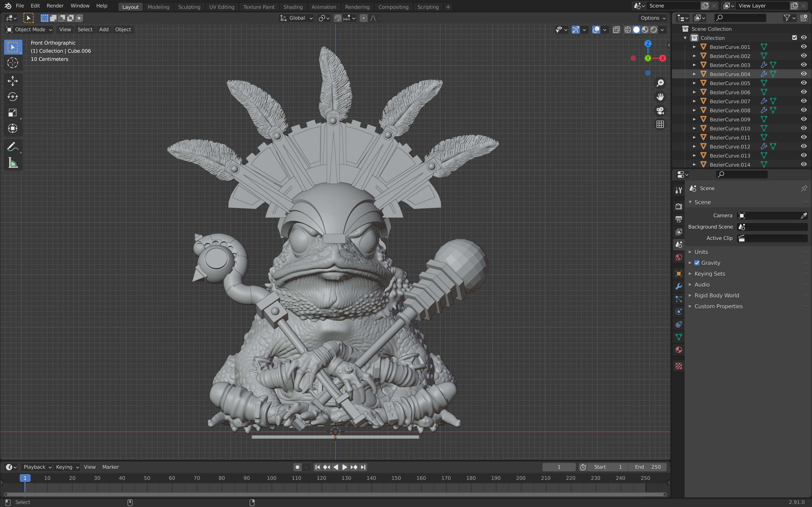
Task: Hide BezierCurve.004 with its eye icon
Action: [x=804, y=74]
